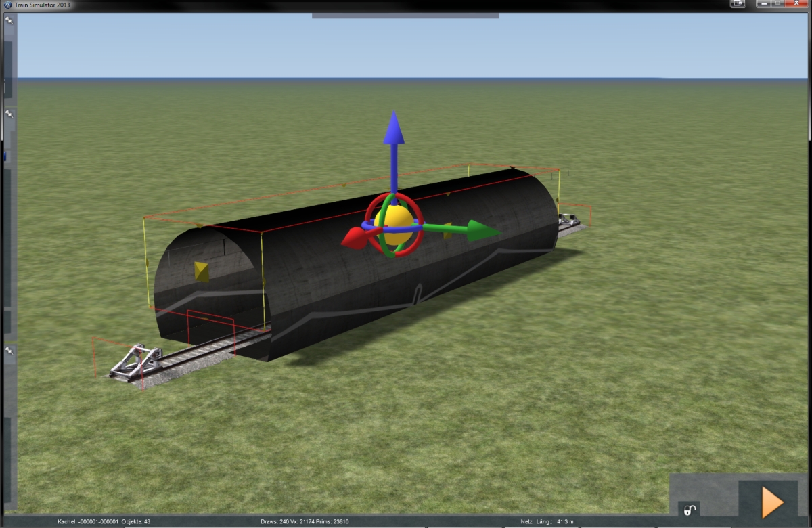Click the 'Läng.: 41.3 m' status text
The image size is (812, 528).
[x=555, y=521]
